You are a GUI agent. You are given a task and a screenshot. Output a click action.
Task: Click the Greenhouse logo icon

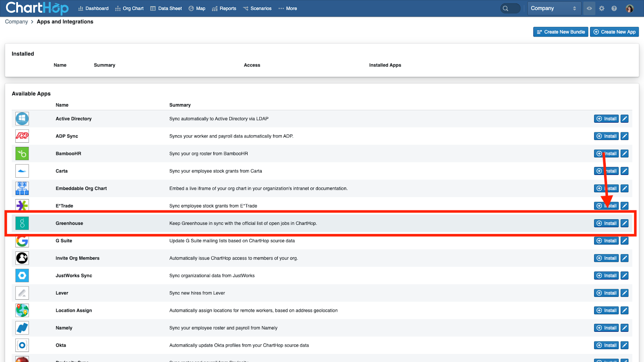click(22, 223)
